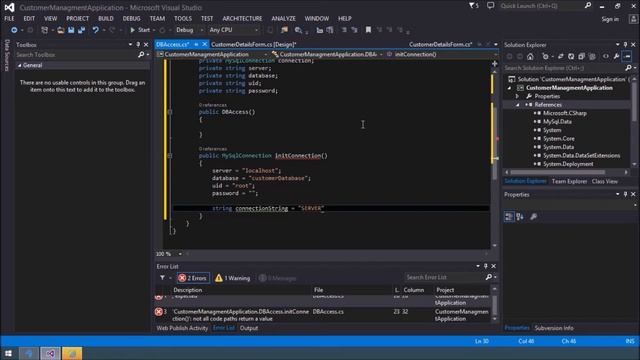Click Solution Explorer horizontal scrollbar
The width and height of the screenshot is (640, 360).
coord(566,172)
